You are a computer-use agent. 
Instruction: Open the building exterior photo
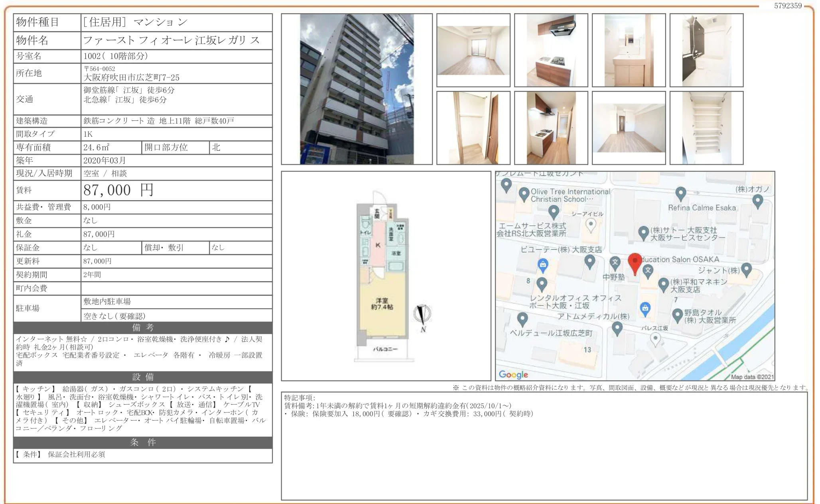[x=357, y=90]
